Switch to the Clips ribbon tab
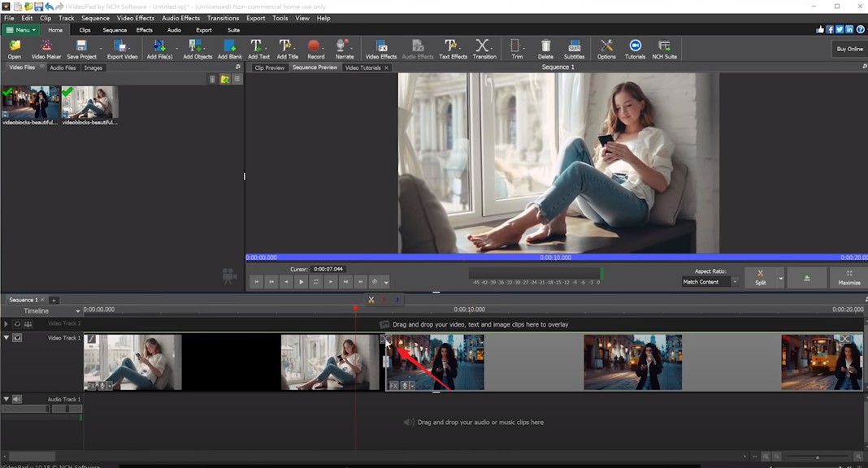This screenshot has width=868, height=468. [85, 30]
